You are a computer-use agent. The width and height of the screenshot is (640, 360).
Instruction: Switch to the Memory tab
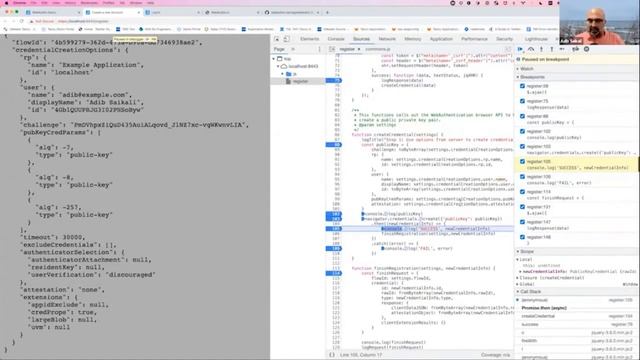[x=413, y=39]
